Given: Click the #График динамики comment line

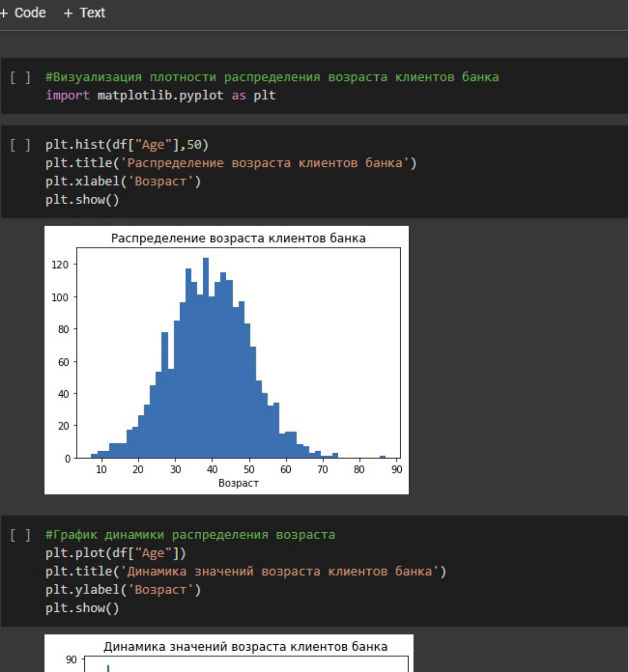Looking at the screenshot, I should click(x=190, y=534).
